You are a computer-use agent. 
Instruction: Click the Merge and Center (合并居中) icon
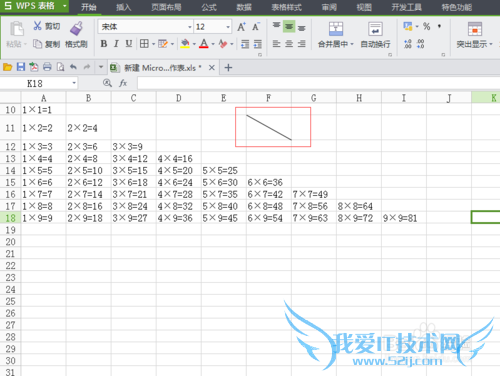click(x=336, y=29)
